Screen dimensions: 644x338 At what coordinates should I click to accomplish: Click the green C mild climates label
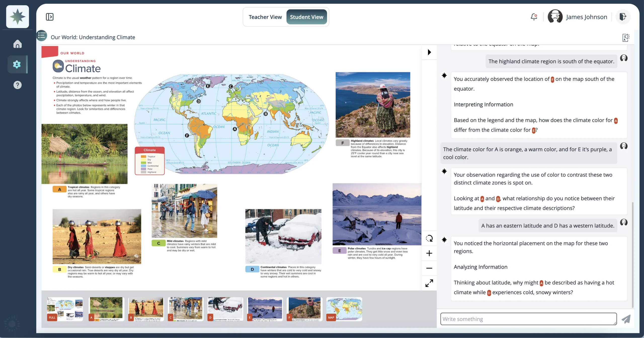(x=158, y=243)
